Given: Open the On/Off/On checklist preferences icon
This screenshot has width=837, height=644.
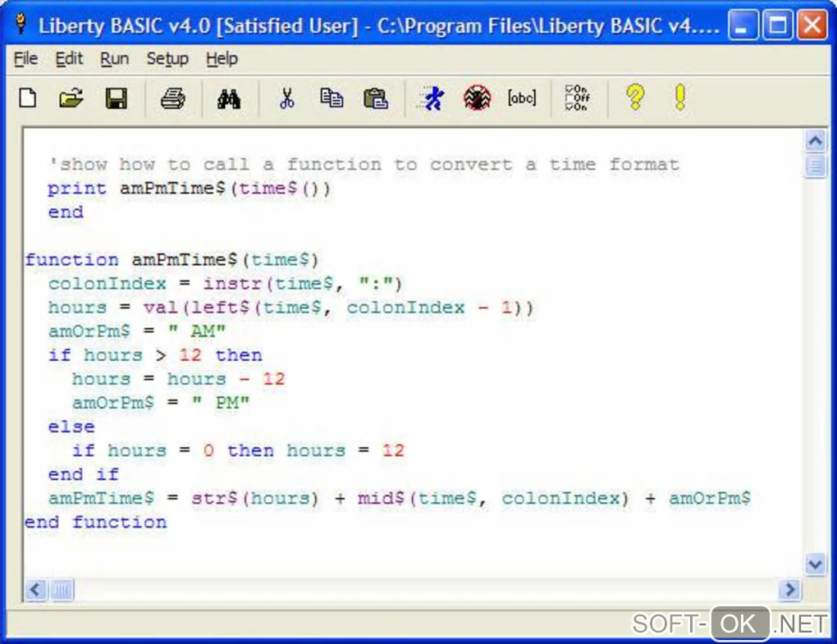Looking at the screenshot, I should point(578,98).
